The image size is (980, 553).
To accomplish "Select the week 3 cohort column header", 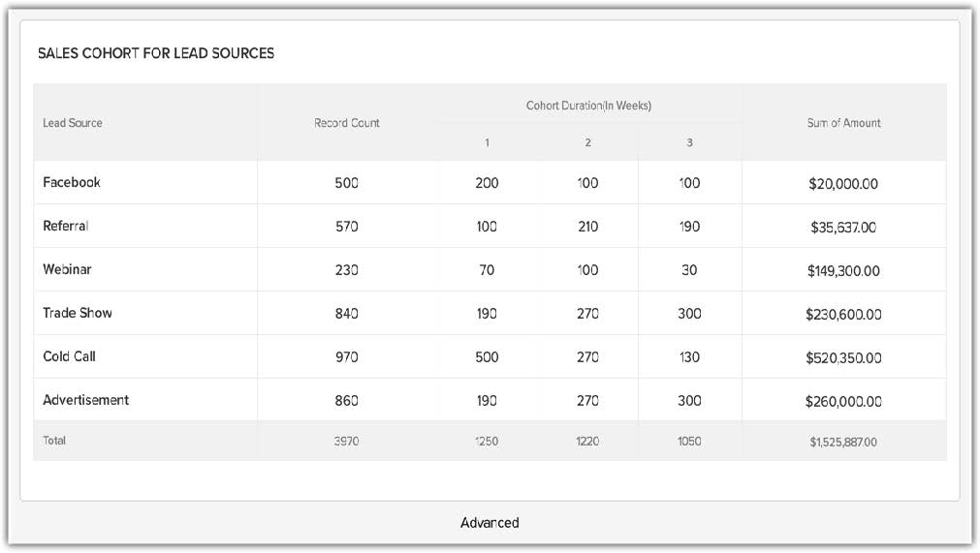I will pyautogui.click(x=689, y=143).
